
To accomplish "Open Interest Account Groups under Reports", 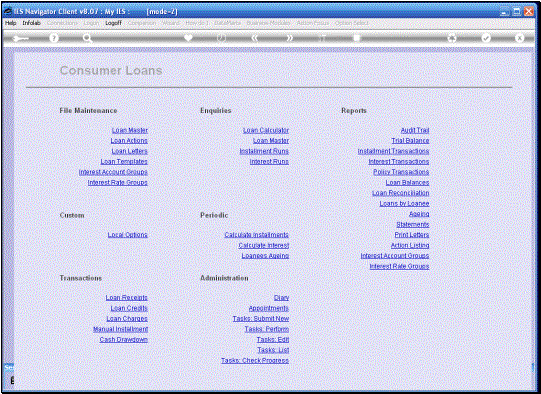I will click(395, 256).
